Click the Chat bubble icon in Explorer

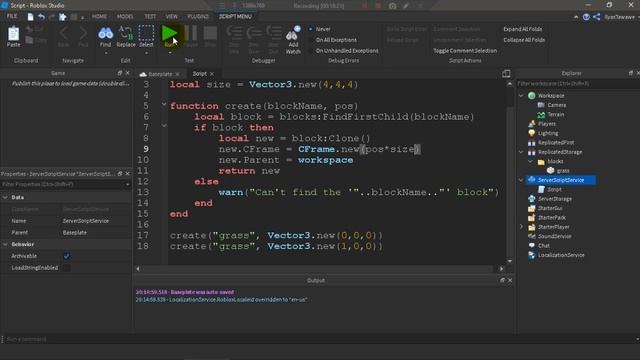(531, 246)
